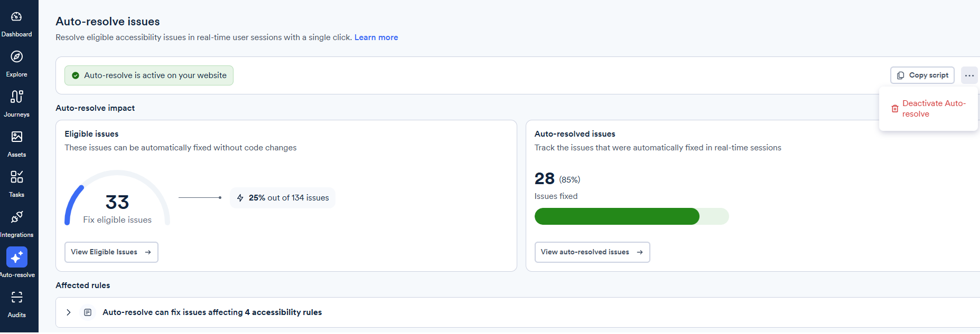The height and width of the screenshot is (334, 980).
Task: Select the Auto-resolve sparkle icon
Action: (16, 257)
